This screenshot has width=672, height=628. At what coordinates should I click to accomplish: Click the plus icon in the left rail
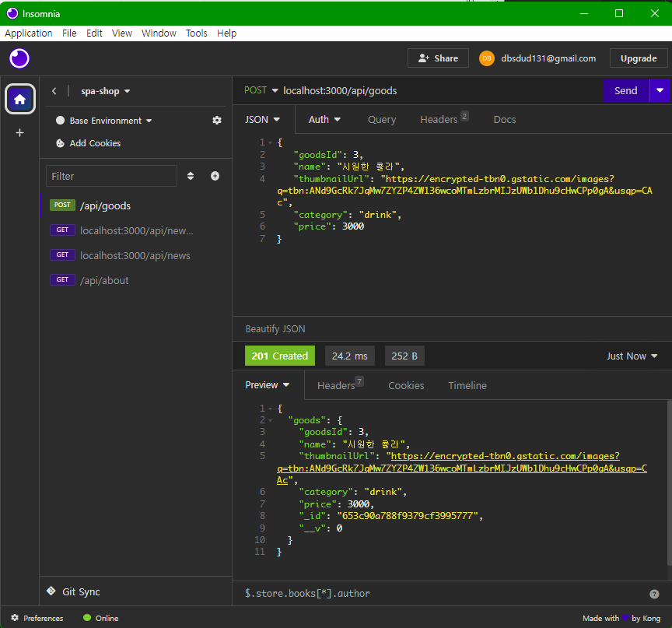19,133
